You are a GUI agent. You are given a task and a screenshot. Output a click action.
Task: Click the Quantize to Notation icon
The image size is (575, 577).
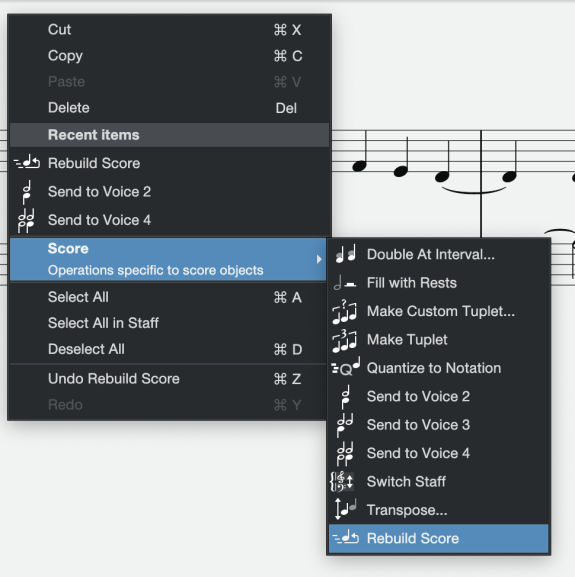345,367
